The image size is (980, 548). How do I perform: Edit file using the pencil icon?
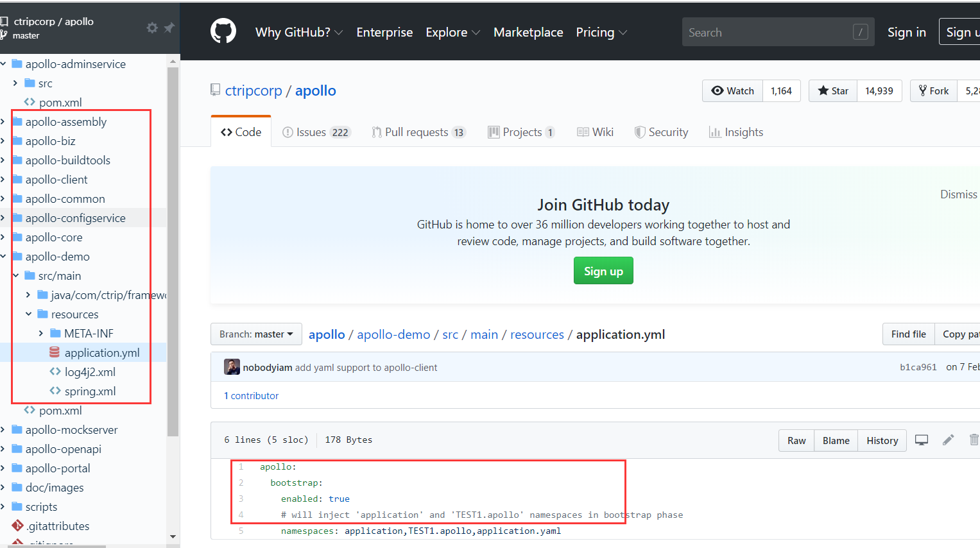coord(948,440)
